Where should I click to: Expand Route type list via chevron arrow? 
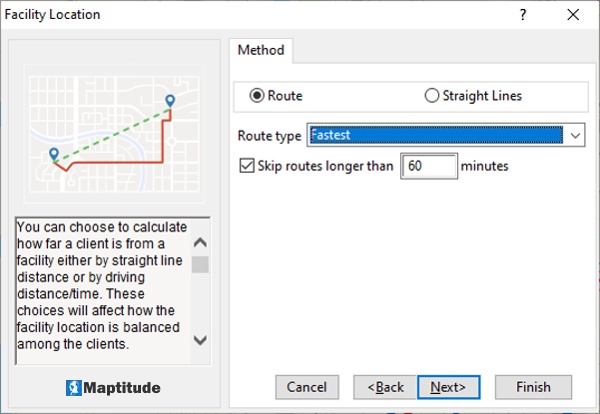click(x=575, y=135)
